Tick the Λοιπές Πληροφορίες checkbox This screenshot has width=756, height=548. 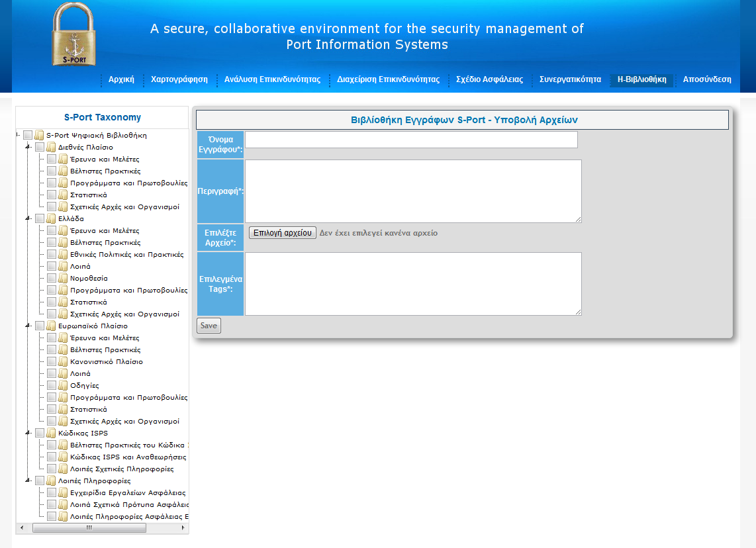40,480
